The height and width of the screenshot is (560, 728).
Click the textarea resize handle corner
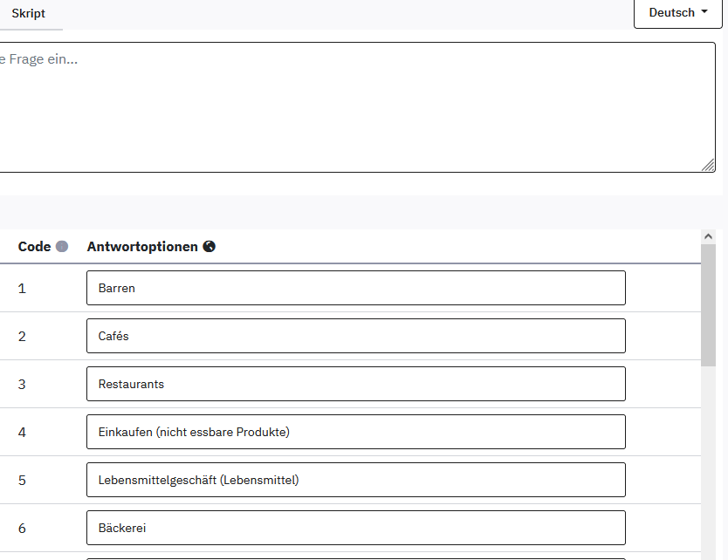click(x=709, y=166)
